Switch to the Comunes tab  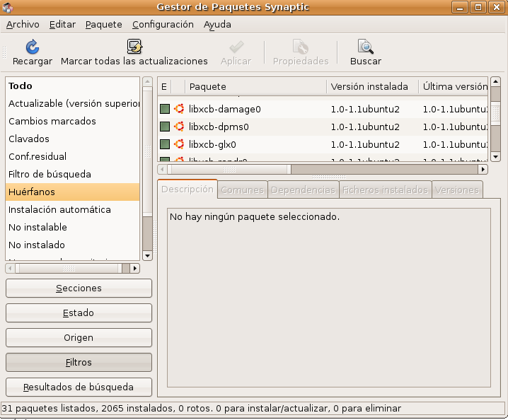click(x=243, y=189)
